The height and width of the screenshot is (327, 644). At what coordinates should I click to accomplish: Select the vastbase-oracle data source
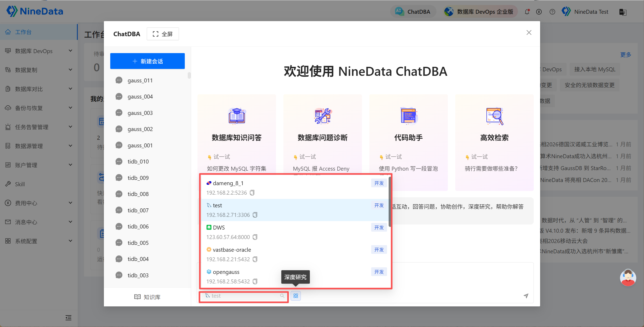click(295, 254)
